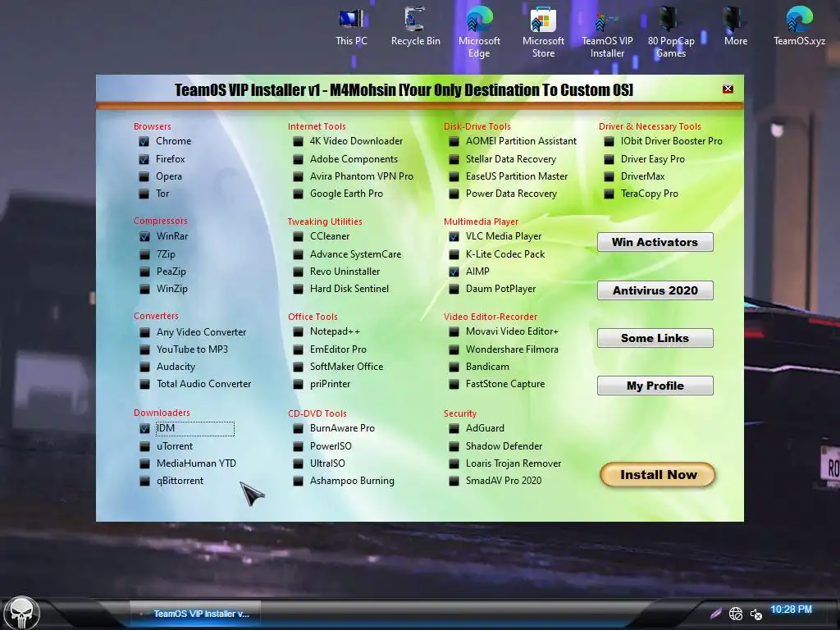Check the WinZip checkbox
This screenshot has width=840, height=630.
coord(144,289)
